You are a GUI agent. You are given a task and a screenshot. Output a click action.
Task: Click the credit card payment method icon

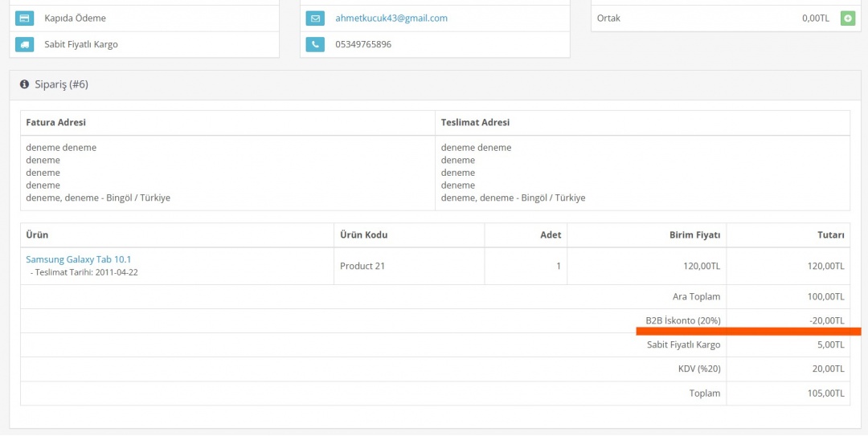(24, 18)
